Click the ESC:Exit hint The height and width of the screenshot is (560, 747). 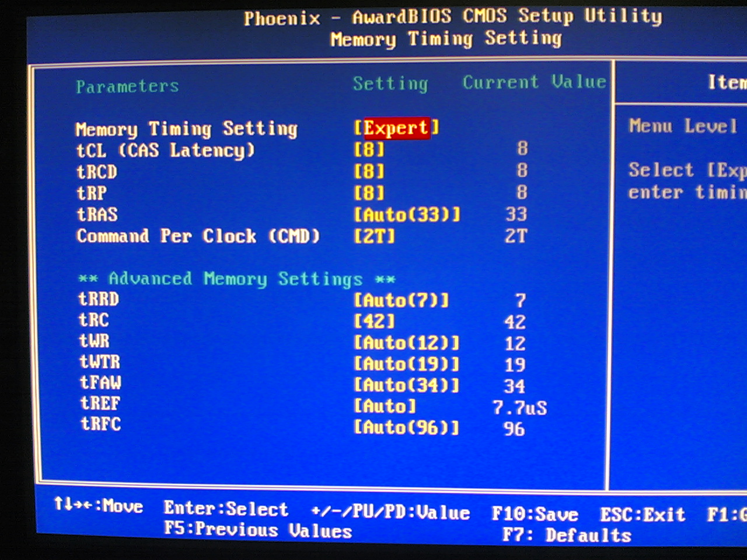[x=643, y=515]
